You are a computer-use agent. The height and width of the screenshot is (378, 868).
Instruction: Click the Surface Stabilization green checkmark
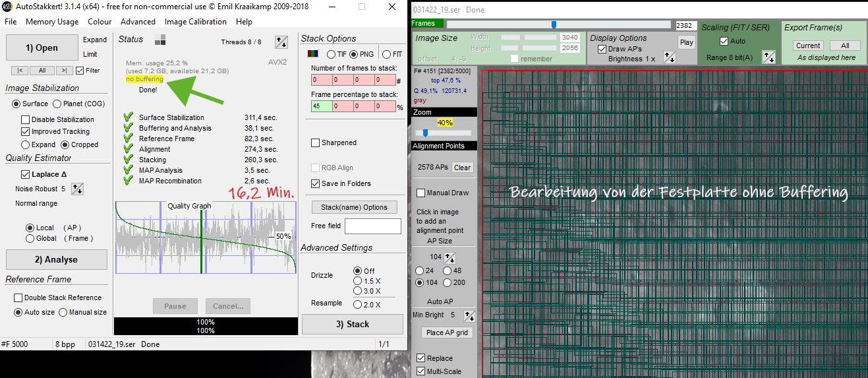(129, 117)
